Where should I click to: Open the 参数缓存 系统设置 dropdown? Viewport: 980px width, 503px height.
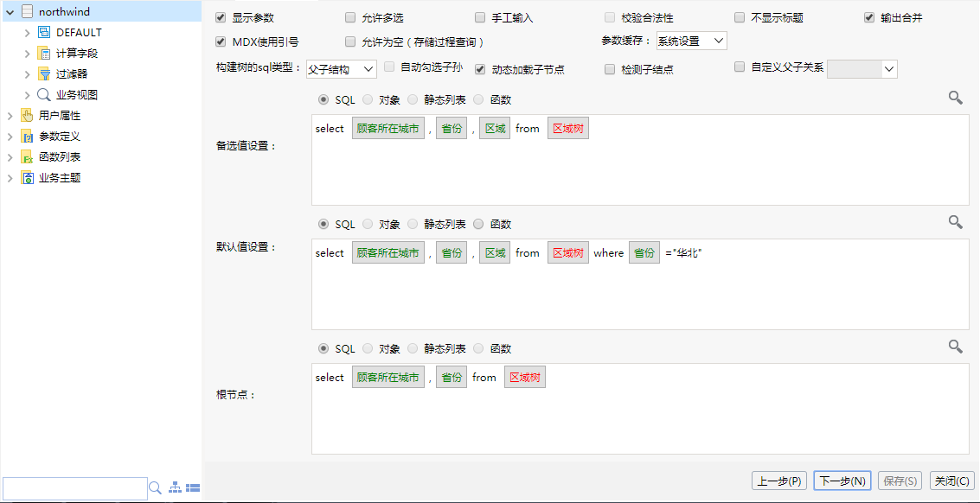692,41
